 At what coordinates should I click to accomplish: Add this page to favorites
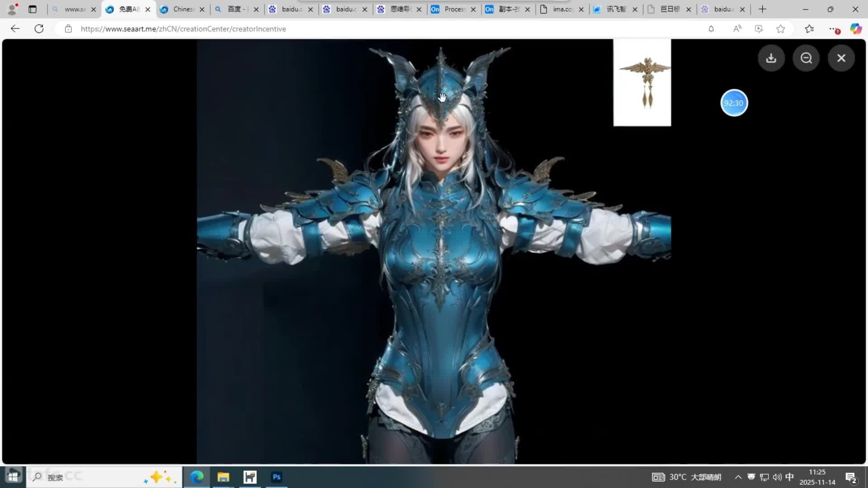(781, 29)
